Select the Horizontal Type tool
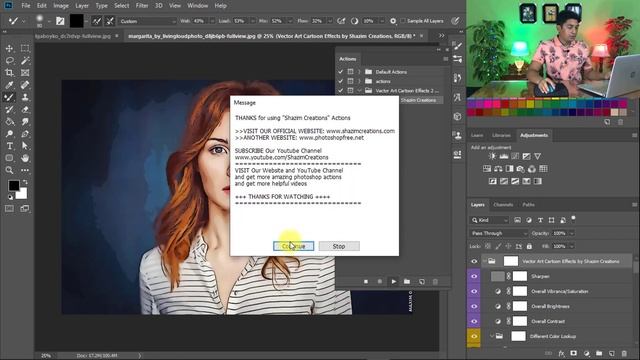640x360 pixels. point(9,146)
